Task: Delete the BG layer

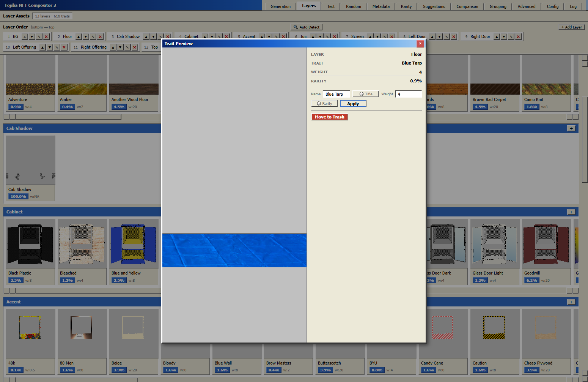Action: coord(46,37)
